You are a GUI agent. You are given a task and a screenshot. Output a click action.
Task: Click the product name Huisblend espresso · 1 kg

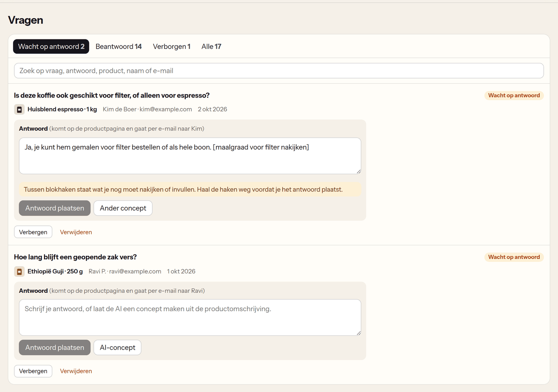click(x=62, y=110)
